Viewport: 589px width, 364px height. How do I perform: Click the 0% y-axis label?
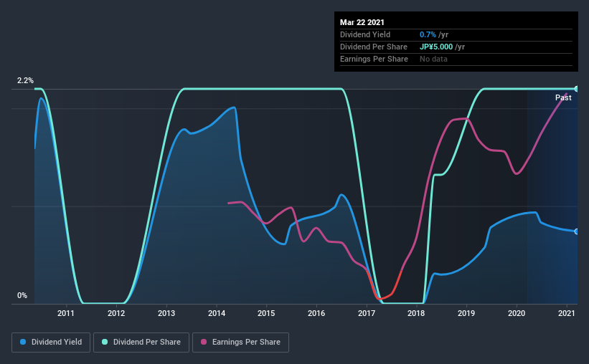click(22, 296)
